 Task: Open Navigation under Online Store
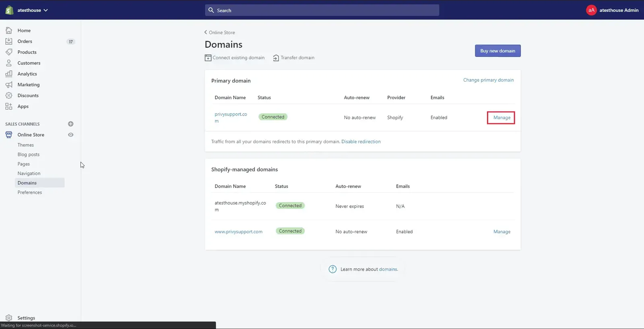pos(29,174)
